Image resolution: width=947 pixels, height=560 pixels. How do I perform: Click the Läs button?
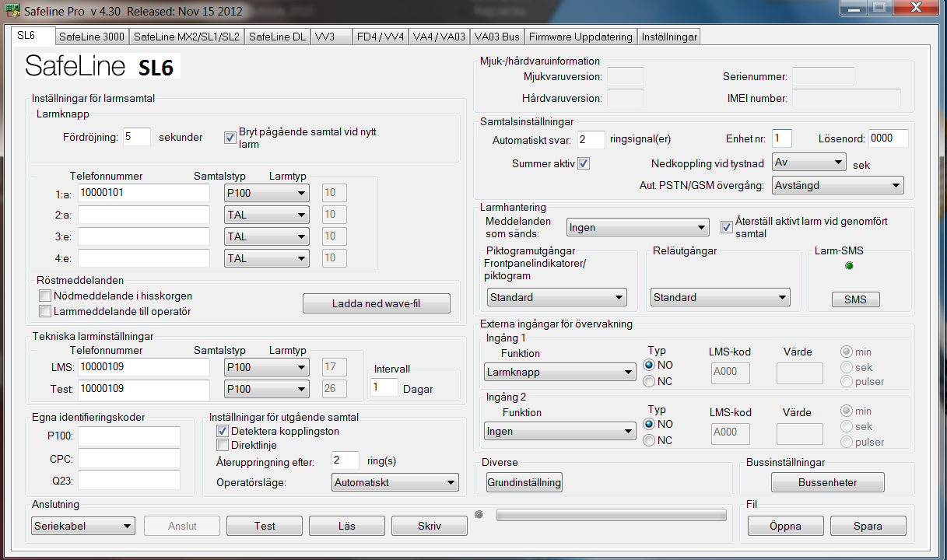347,526
